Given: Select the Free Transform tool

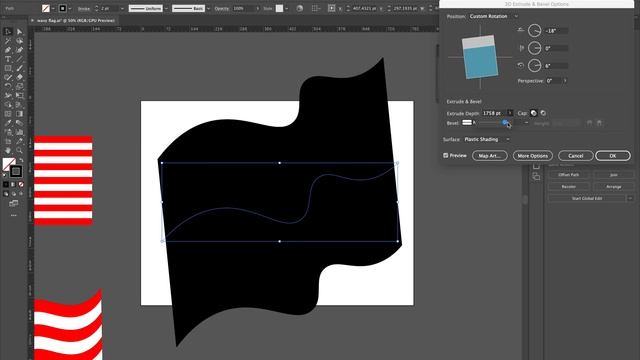Looking at the screenshot, I should point(19,96).
